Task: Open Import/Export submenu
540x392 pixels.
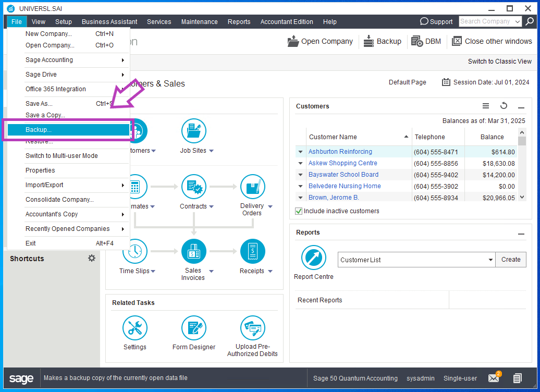Action: coord(68,185)
